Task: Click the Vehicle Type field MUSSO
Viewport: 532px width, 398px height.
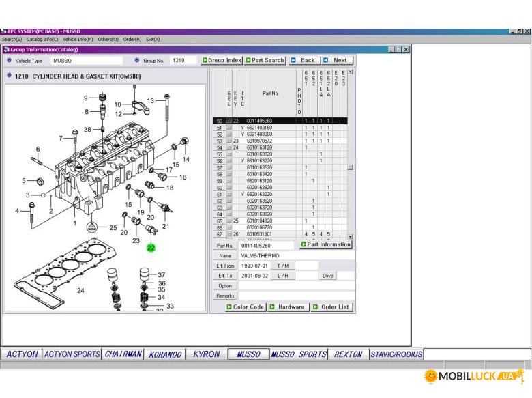Action: (87, 61)
